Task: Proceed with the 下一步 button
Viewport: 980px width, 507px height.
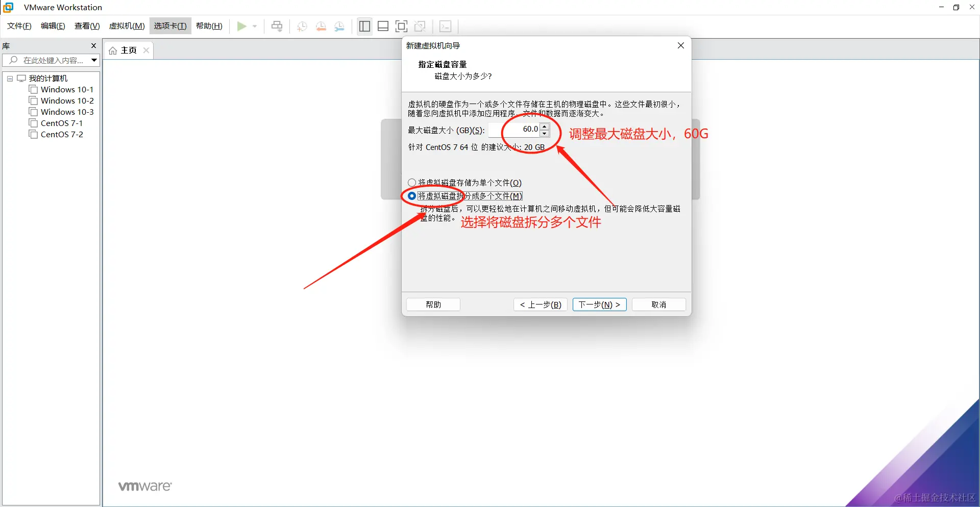Action: (600, 305)
